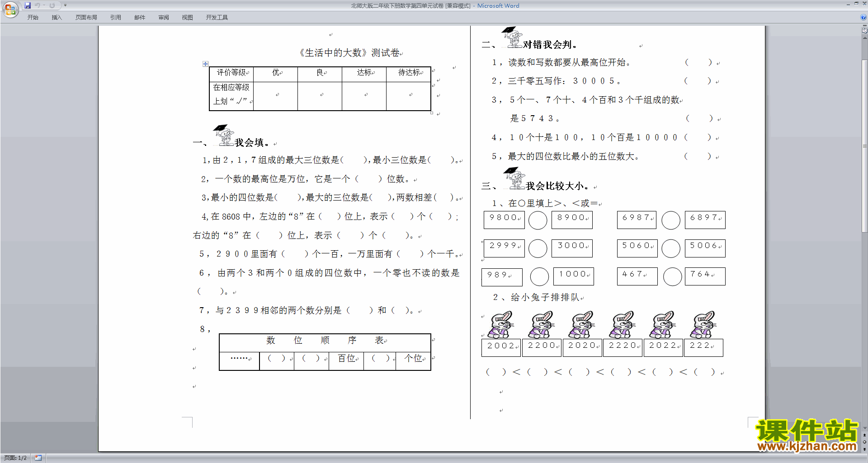
Task: Click the scroll down arrow
Action: (865, 428)
